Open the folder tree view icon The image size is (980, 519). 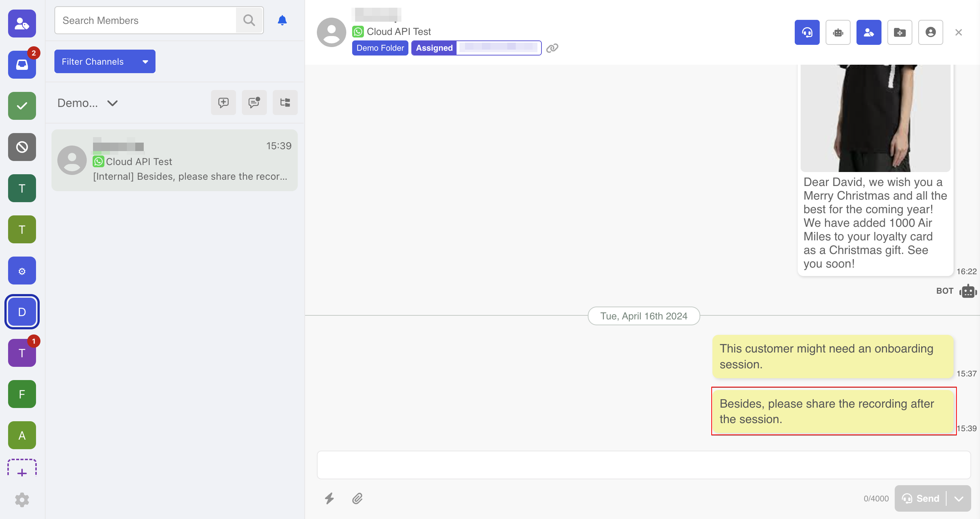pyautogui.click(x=285, y=102)
